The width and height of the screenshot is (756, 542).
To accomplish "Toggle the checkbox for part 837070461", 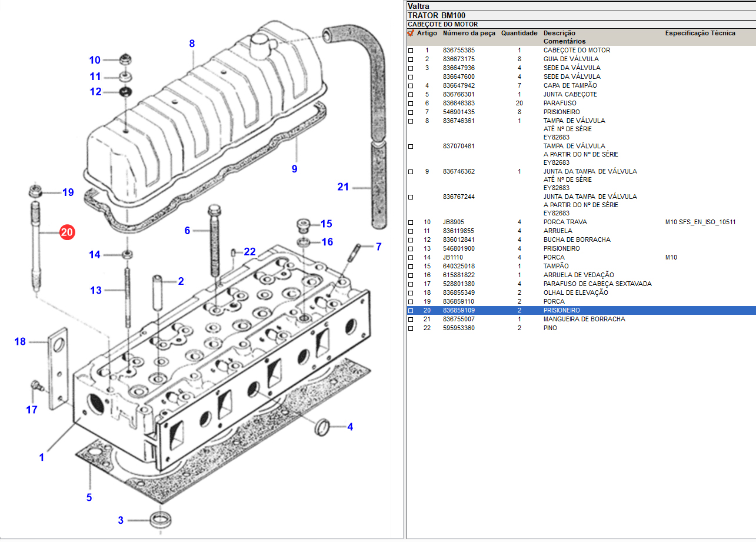I will point(411,147).
